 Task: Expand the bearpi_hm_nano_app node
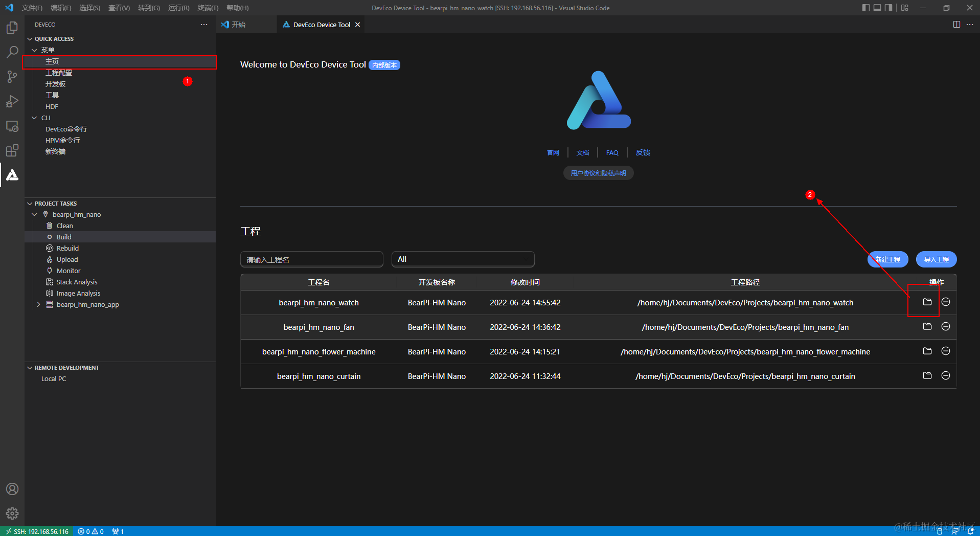point(38,304)
